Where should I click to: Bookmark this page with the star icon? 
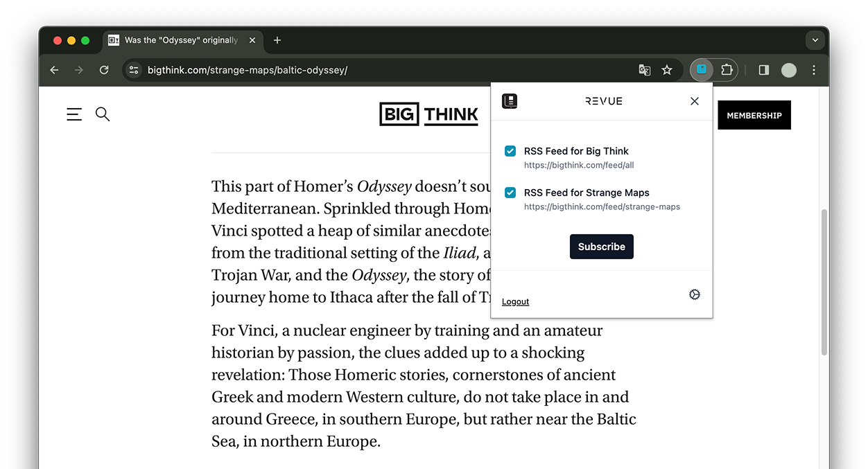point(667,70)
